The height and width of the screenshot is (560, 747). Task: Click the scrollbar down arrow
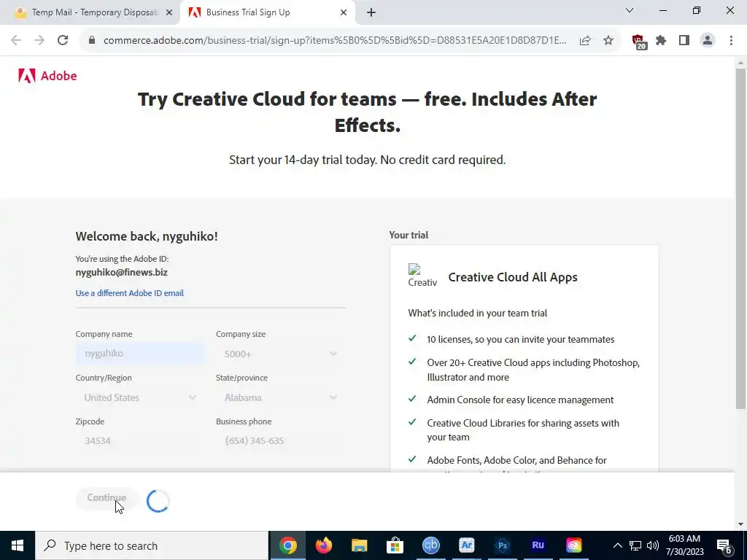(x=740, y=524)
